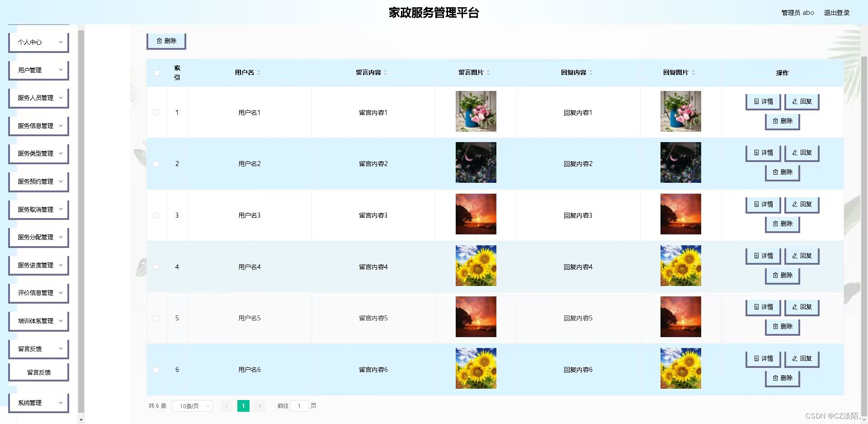The width and height of the screenshot is (868, 424).
Task: Toggle the select-all checkbox in table header
Action: tap(157, 73)
